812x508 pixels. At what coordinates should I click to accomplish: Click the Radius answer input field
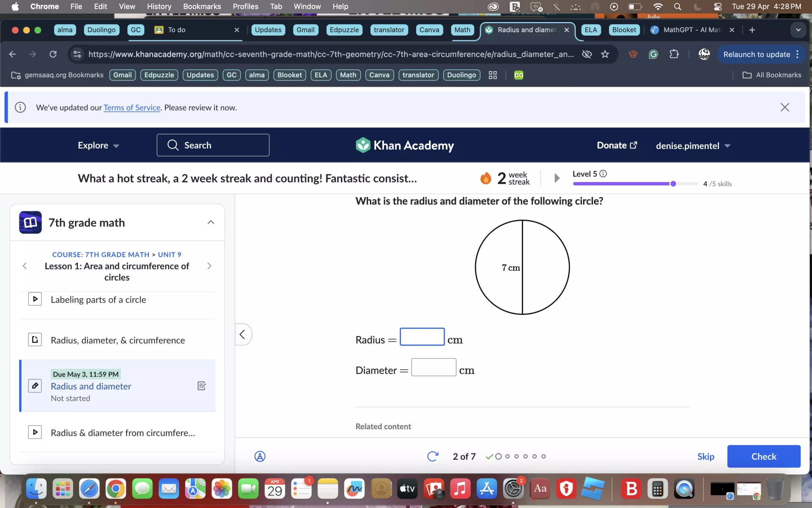(x=422, y=337)
